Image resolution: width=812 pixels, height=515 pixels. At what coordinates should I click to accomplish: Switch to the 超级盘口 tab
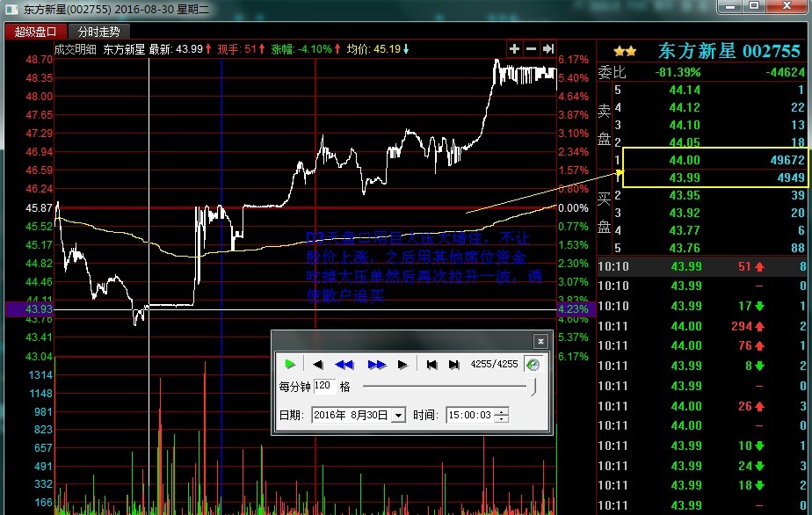click(x=35, y=32)
